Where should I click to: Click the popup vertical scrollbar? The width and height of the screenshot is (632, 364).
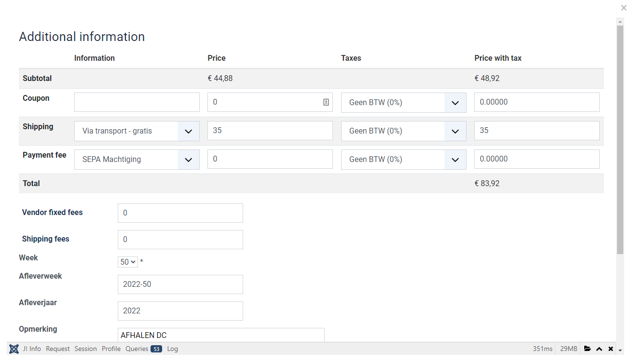620,140
